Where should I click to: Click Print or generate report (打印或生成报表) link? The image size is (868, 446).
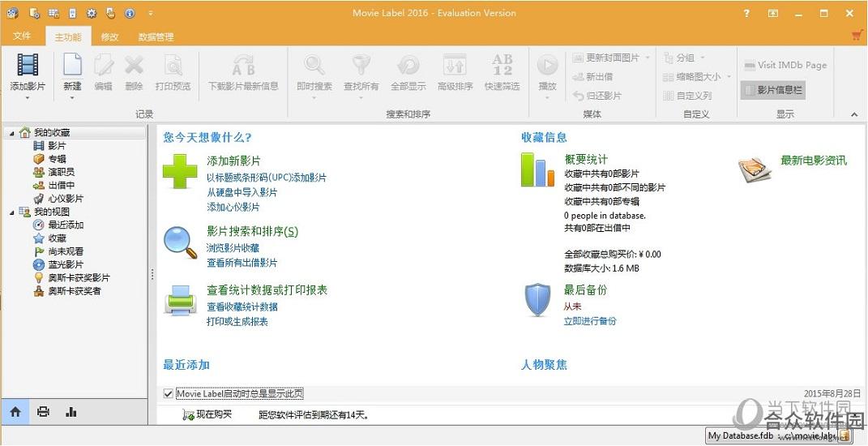tap(237, 321)
